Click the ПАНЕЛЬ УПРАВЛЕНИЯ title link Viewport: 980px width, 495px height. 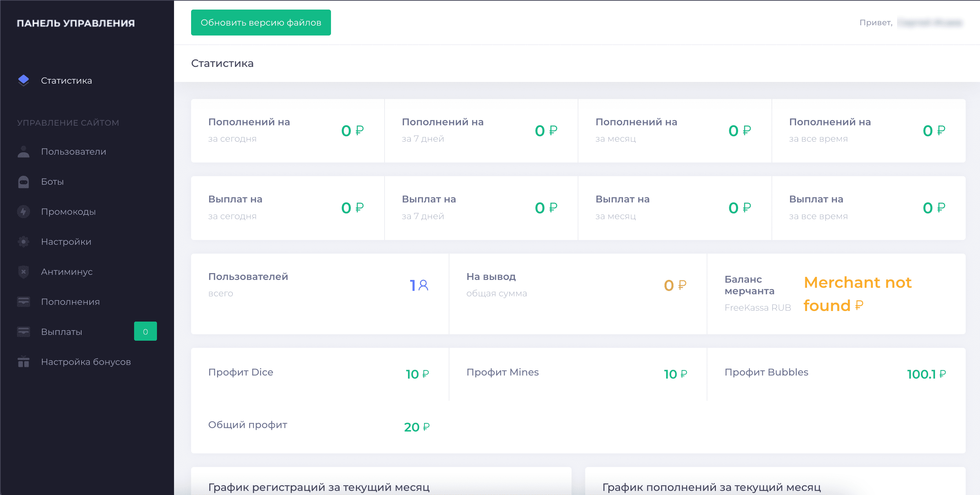click(x=76, y=23)
